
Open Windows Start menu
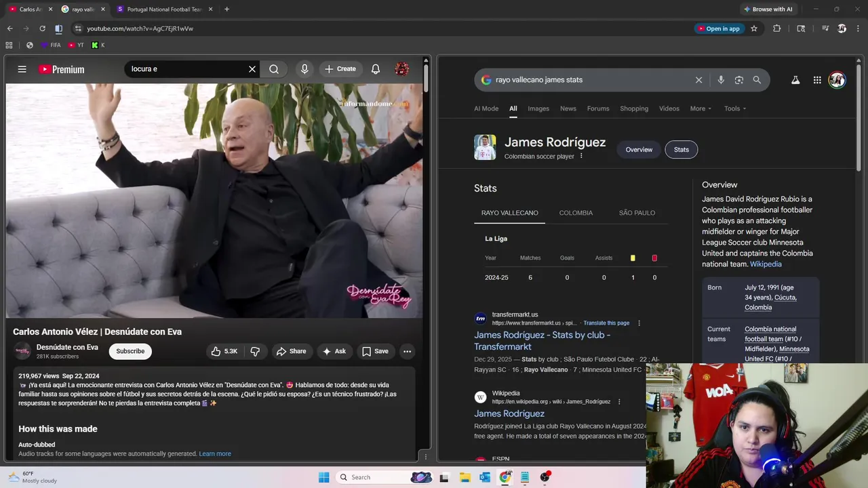pyautogui.click(x=323, y=477)
